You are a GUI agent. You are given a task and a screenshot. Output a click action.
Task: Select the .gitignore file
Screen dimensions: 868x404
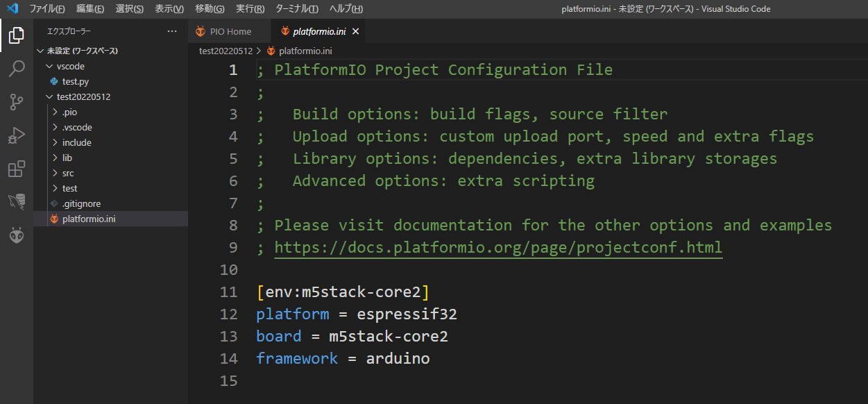click(81, 203)
